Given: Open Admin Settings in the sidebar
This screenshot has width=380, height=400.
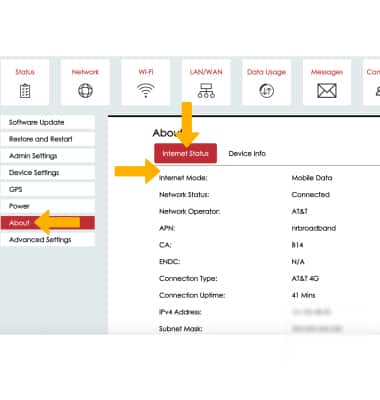Looking at the screenshot, I should [48, 156].
